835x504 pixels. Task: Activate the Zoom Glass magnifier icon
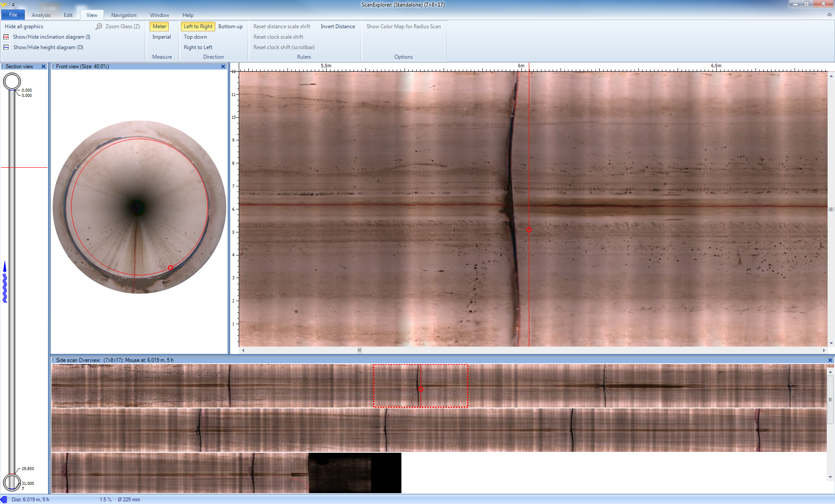pyautogui.click(x=99, y=27)
